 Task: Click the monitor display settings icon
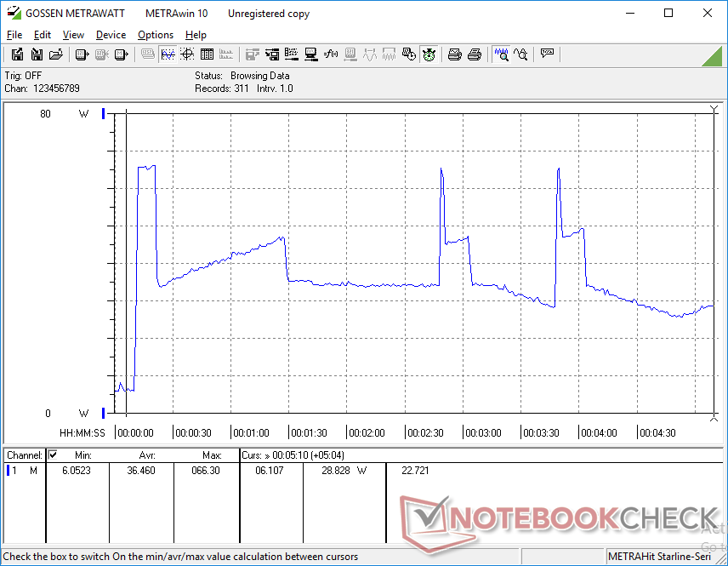pyautogui.click(x=311, y=54)
